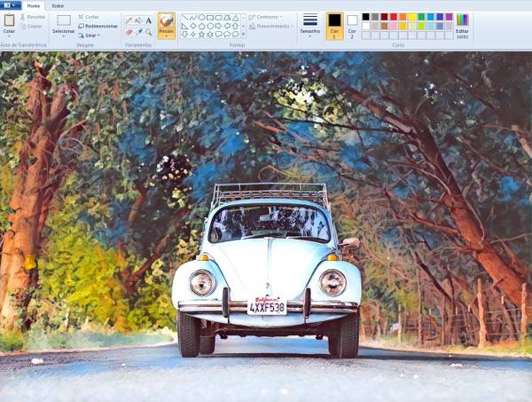Pick the oval shape
Viewport: 532px width, 402px height.
pyautogui.click(x=202, y=18)
